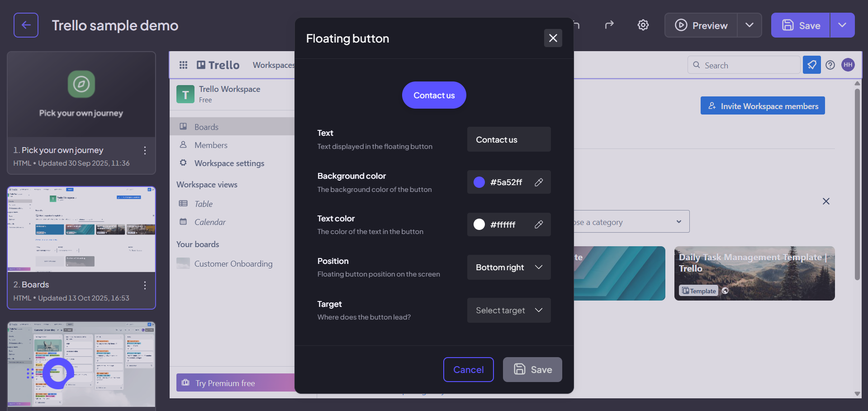The image size is (868, 411).
Task: Open the settings gear icon
Action: click(x=643, y=25)
